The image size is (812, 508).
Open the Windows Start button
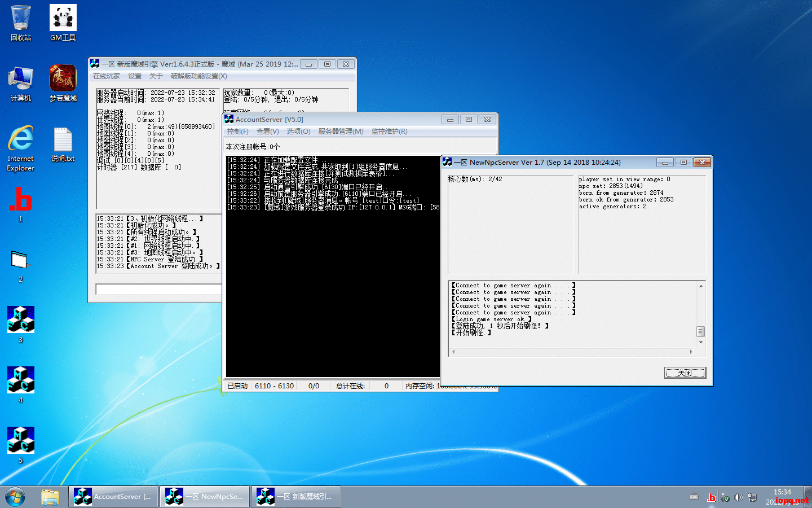click(15, 497)
